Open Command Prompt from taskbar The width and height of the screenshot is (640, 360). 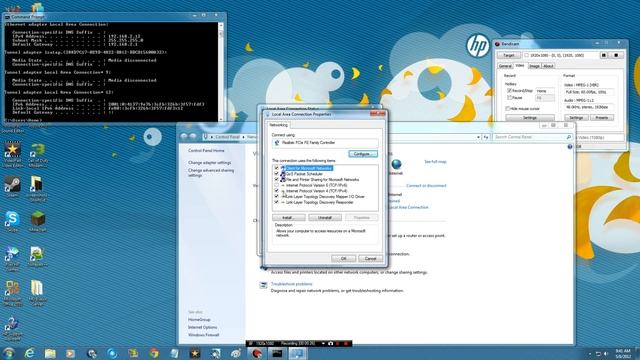[x=277, y=353]
